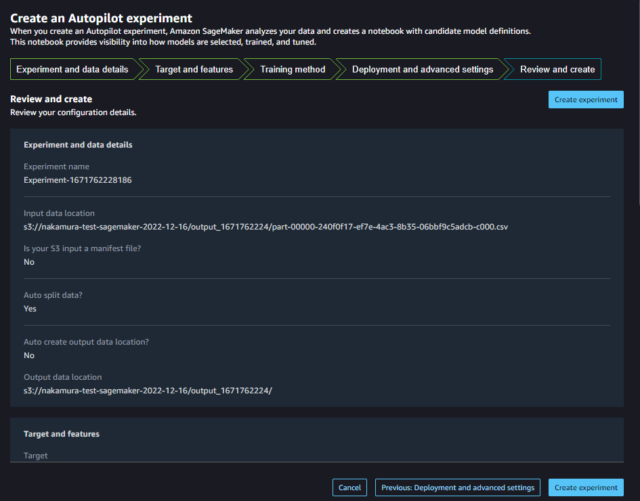Click the Experiment and data details section heading
Viewport: 640px width, 501px height.
(78, 145)
